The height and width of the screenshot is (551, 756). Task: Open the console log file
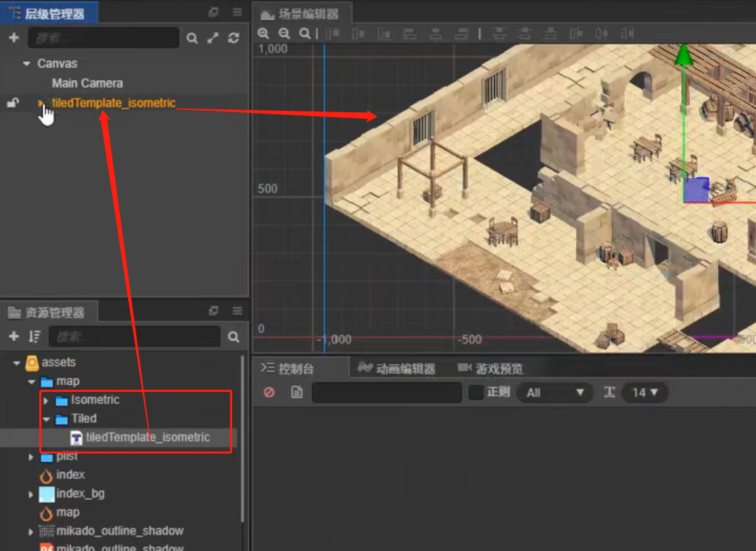tap(297, 392)
